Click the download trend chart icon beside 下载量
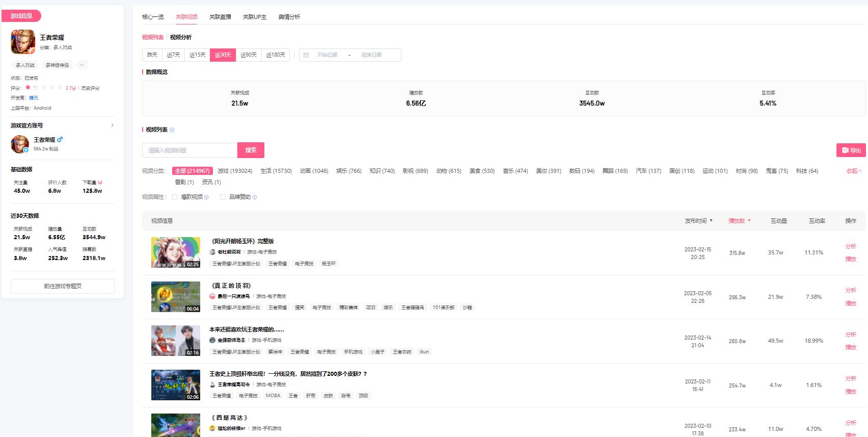868x437 pixels. 100,183
